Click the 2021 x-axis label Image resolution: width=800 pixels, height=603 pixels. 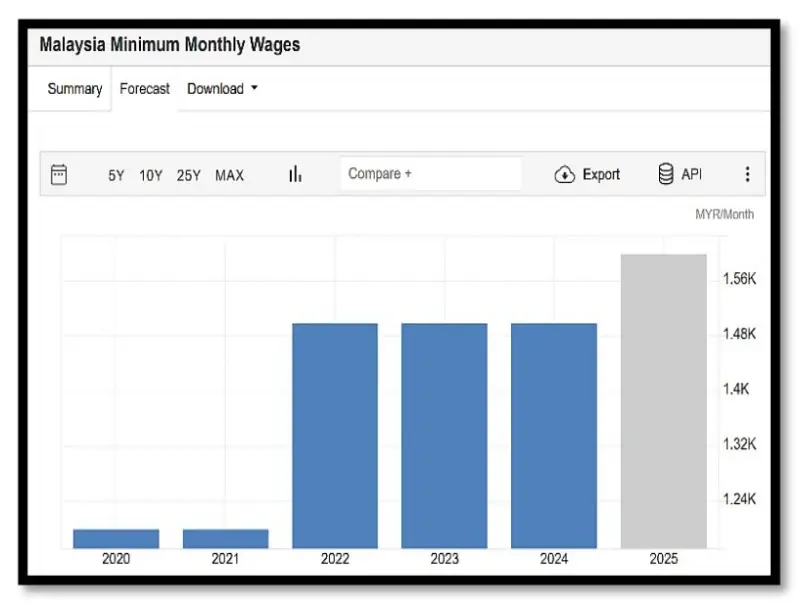226,559
